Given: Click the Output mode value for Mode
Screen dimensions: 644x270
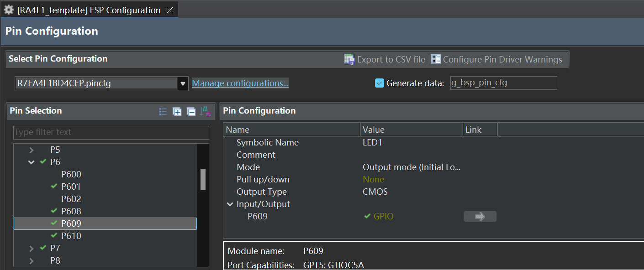Looking at the screenshot, I should (x=412, y=167).
